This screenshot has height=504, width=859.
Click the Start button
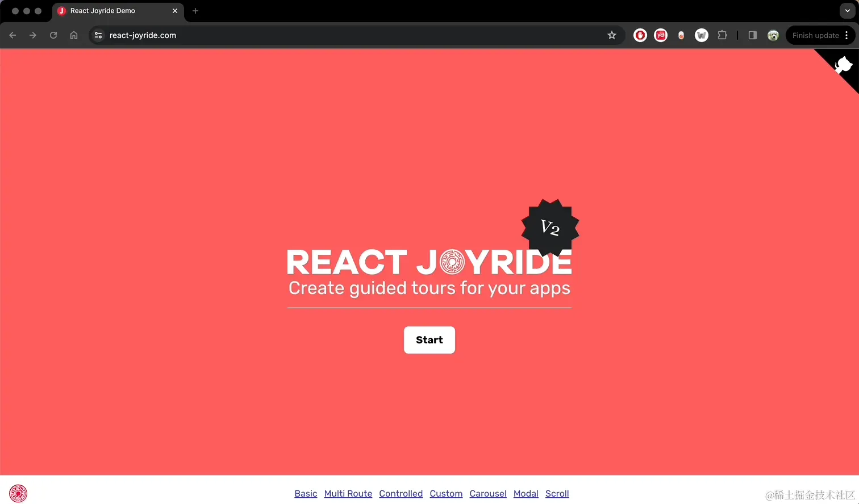click(429, 340)
